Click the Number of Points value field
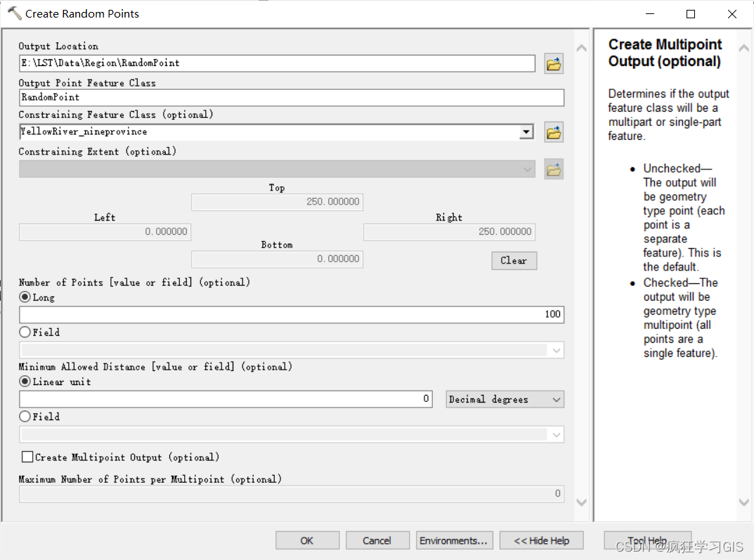Screen dimensions: 754x560 [292, 314]
